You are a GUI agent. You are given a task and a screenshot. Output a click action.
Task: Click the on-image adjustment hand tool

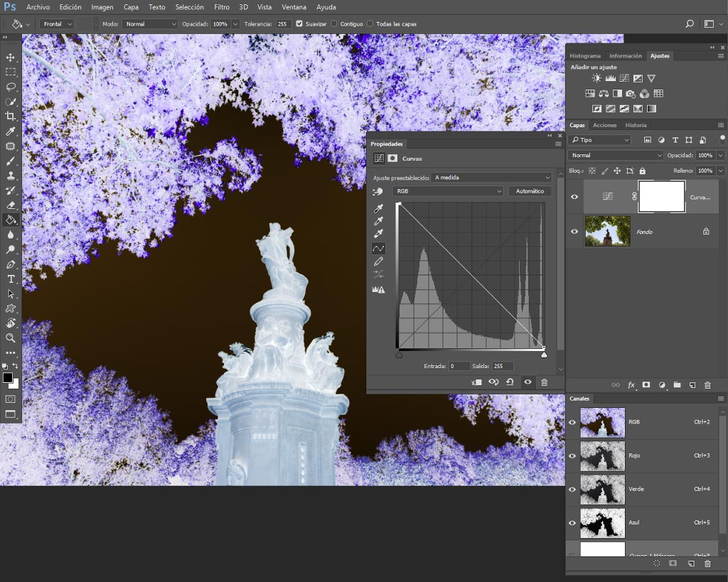point(378,191)
